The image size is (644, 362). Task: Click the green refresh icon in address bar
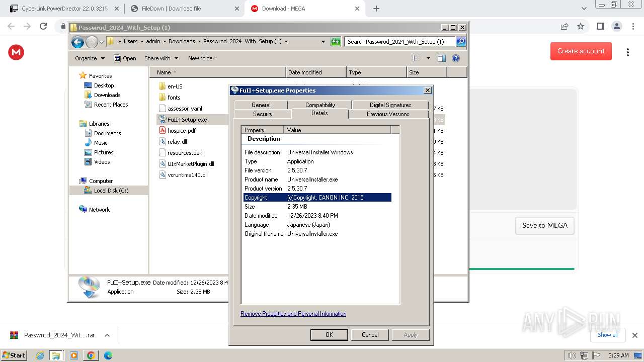336,42
